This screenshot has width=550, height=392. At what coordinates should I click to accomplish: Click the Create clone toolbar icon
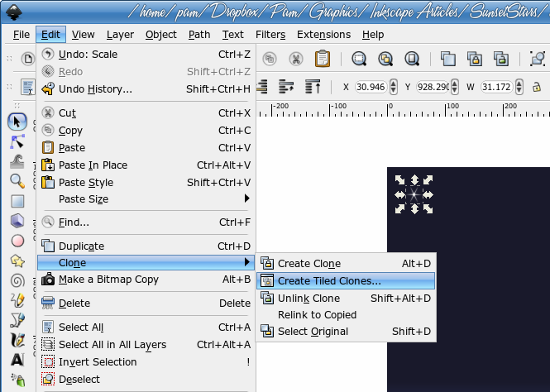[474, 59]
